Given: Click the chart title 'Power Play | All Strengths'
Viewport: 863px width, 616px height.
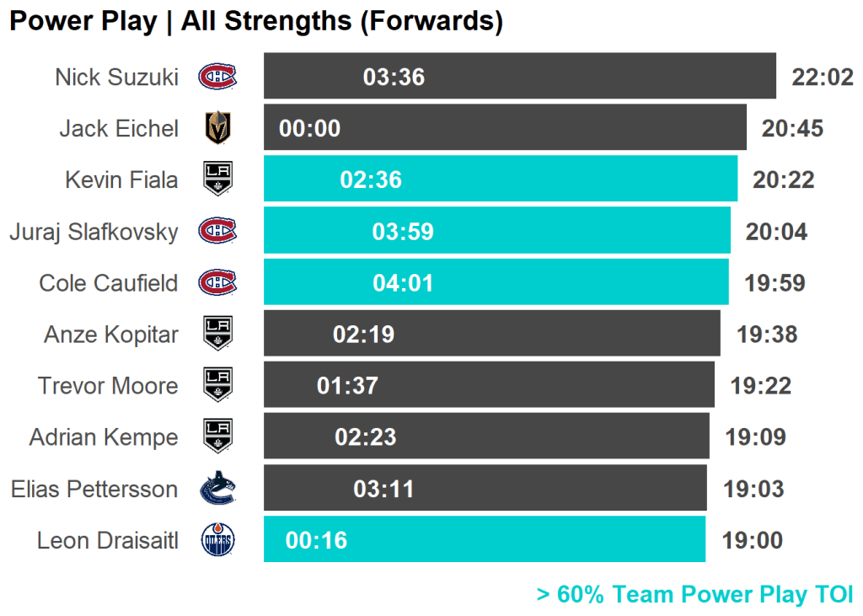Looking at the screenshot, I should pos(255,21).
